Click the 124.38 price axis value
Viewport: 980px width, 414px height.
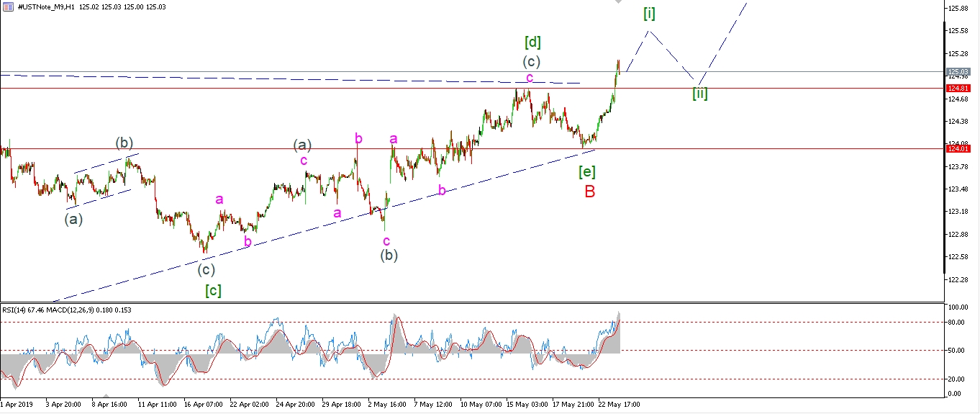(958, 122)
